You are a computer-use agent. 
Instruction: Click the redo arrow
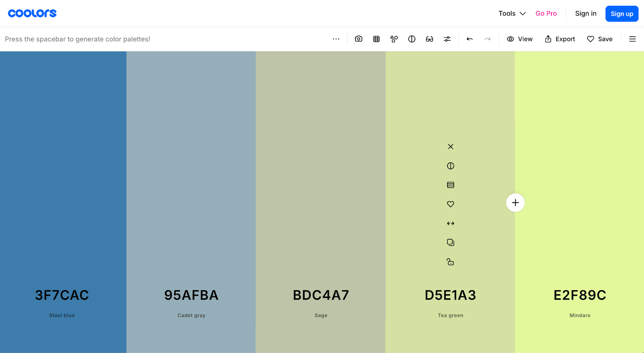487,39
